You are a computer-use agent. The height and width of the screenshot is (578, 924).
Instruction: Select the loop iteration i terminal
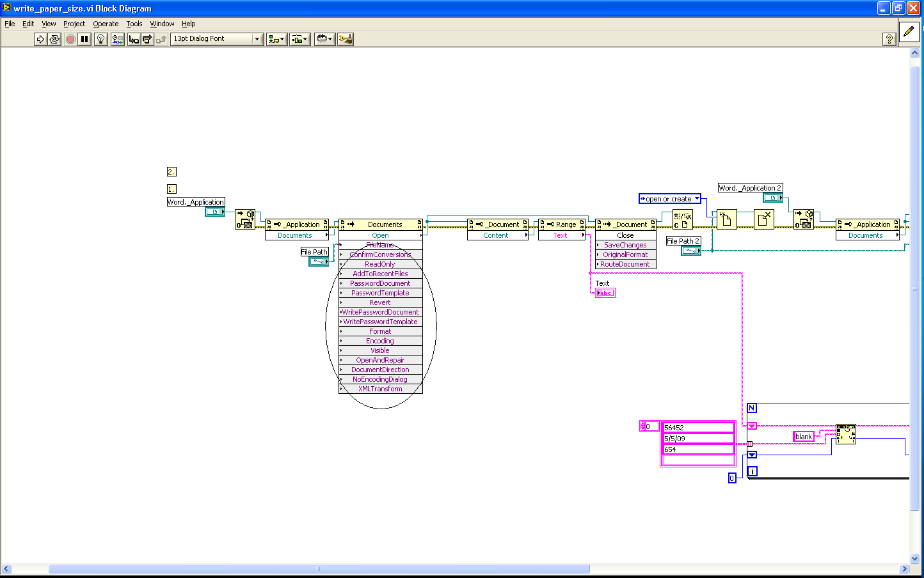(x=753, y=471)
